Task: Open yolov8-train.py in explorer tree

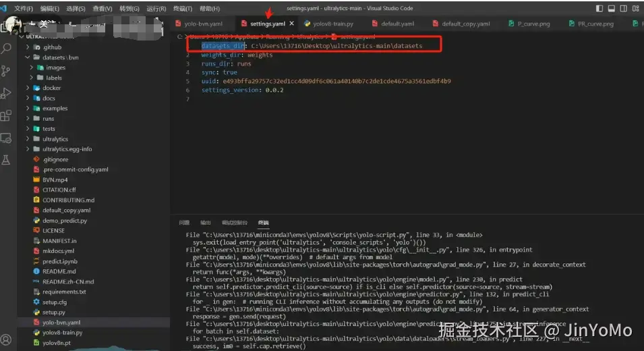Action: pyautogui.click(x=62, y=333)
